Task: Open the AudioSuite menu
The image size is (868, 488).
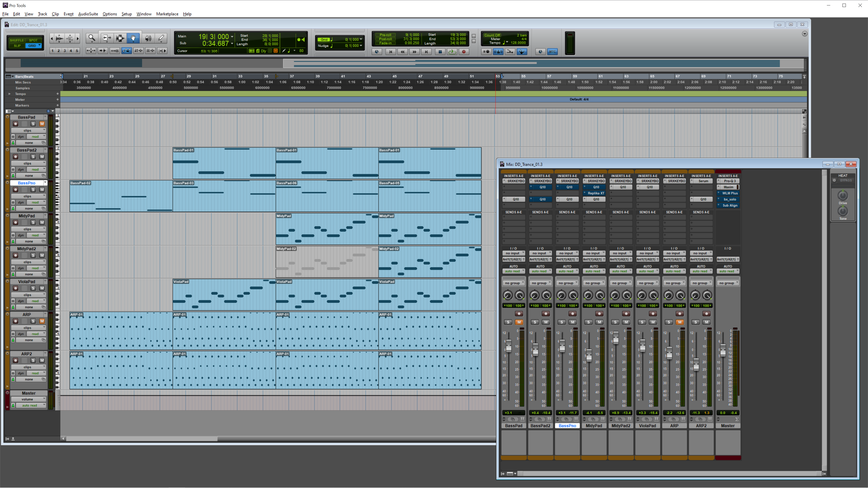Action: point(88,14)
